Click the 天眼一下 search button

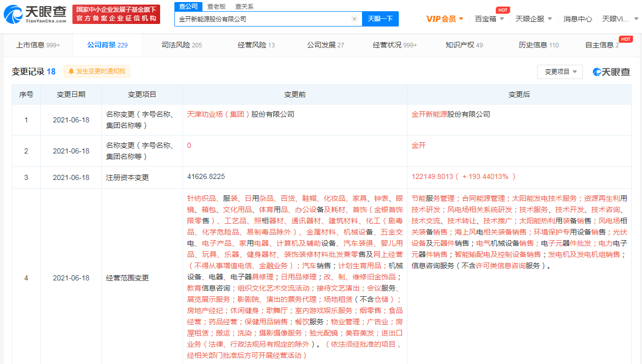tap(380, 19)
